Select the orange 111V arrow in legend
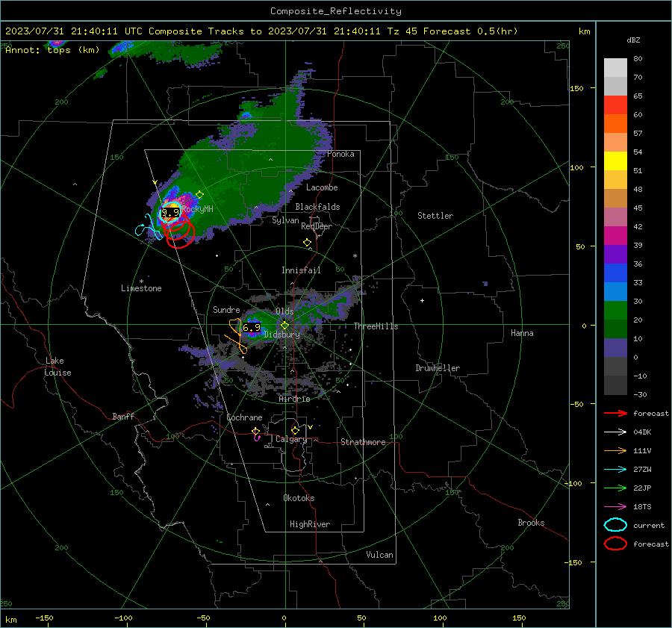The width and height of the screenshot is (672, 628). (615, 450)
